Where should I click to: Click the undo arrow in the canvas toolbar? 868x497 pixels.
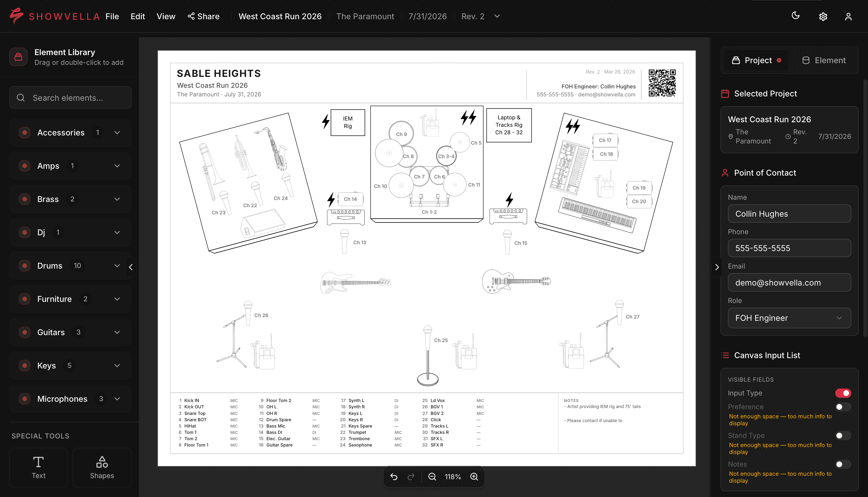pos(394,477)
